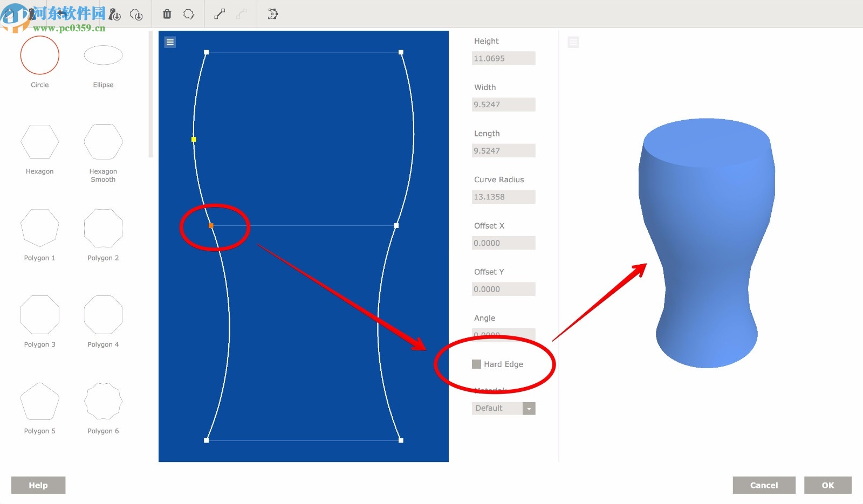The image size is (863, 504).
Task: Select the top-right white profile node
Action: [401, 52]
